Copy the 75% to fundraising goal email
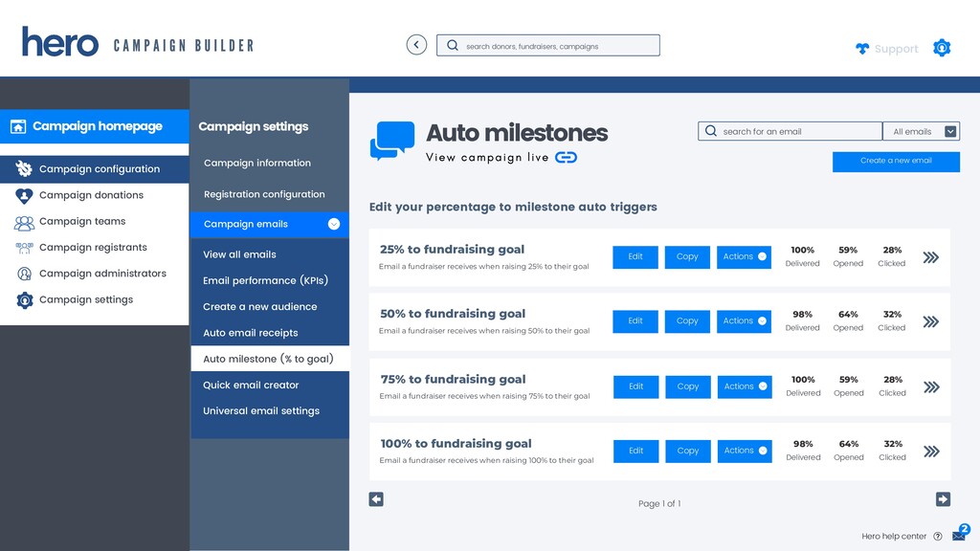Image resolution: width=980 pixels, height=551 pixels. tap(687, 386)
